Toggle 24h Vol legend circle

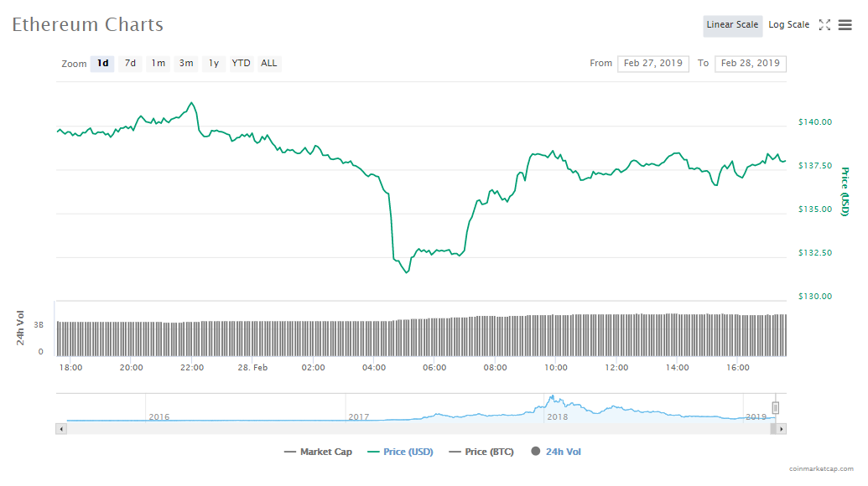coord(536,452)
